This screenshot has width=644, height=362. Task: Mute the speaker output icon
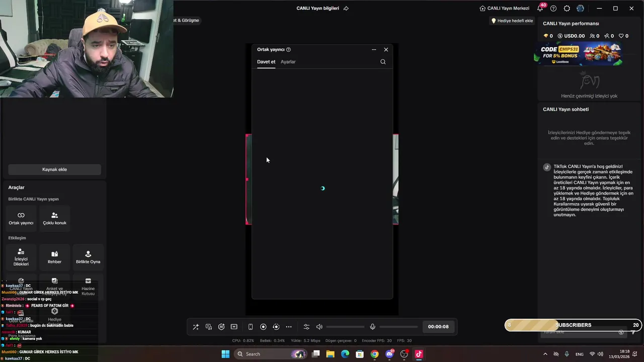click(x=319, y=327)
